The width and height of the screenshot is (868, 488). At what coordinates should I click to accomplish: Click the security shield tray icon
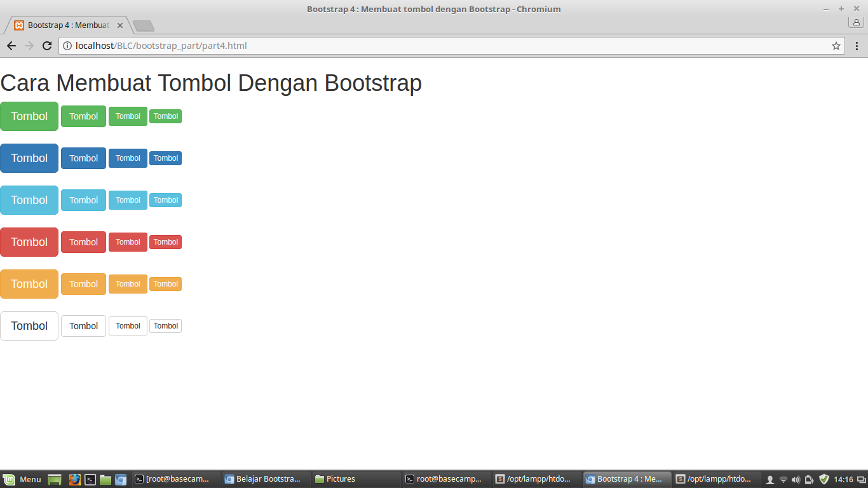click(x=823, y=480)
